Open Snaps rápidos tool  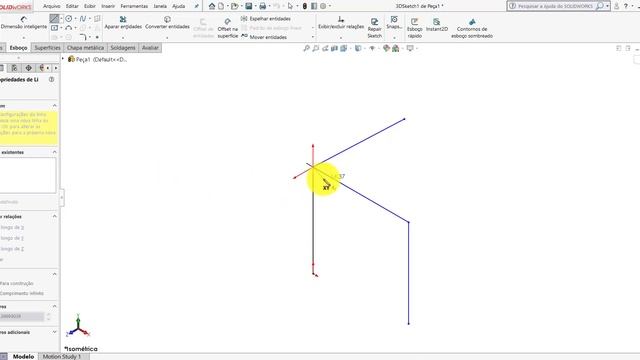pos(394,23)
